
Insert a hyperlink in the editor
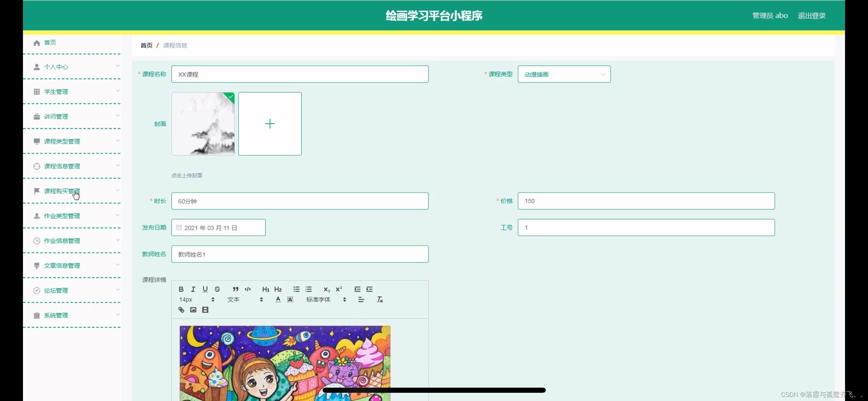(x=181, y=310)
